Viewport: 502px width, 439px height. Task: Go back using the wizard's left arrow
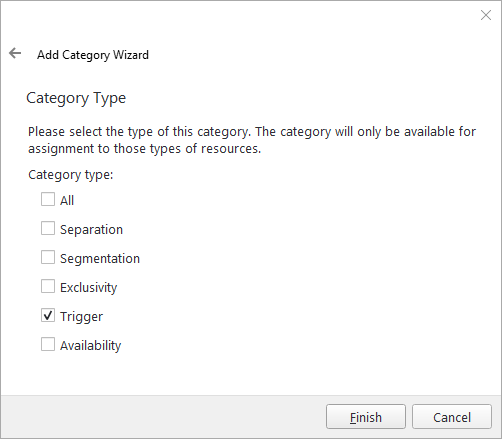[15, 53]
